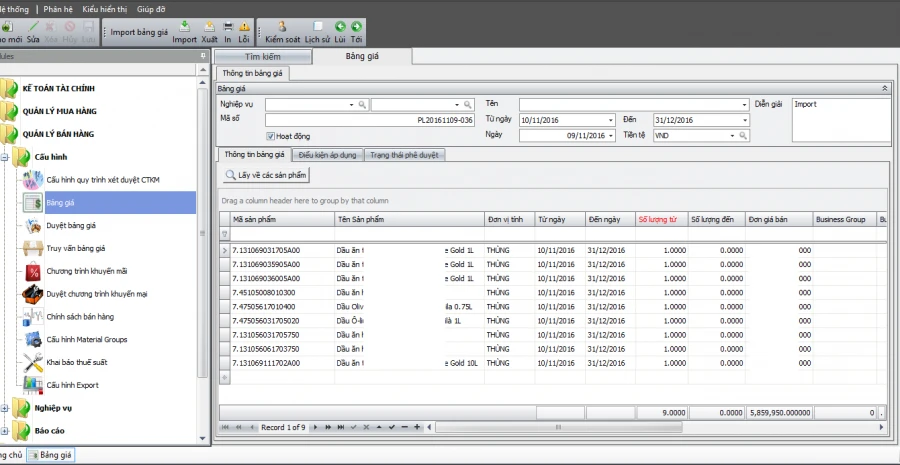Click the pin icon on modules panel
Image resolution: width=900 pixels, height=465 pixels.
(203, 56)
